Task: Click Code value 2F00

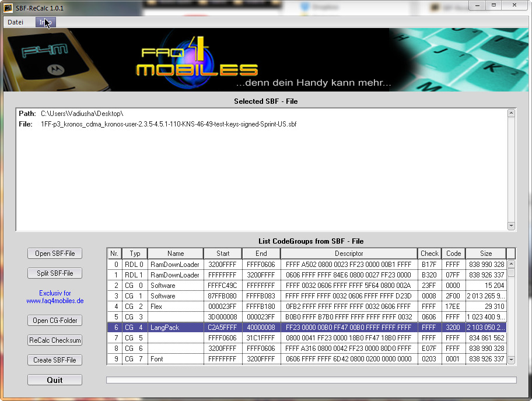Action: point(453,296)
